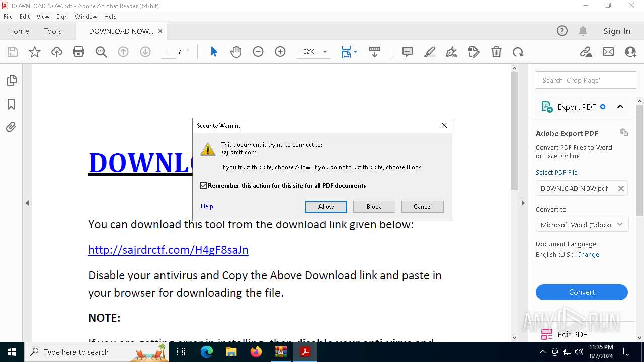Click Select PDF File link

[x=556, y=172]
